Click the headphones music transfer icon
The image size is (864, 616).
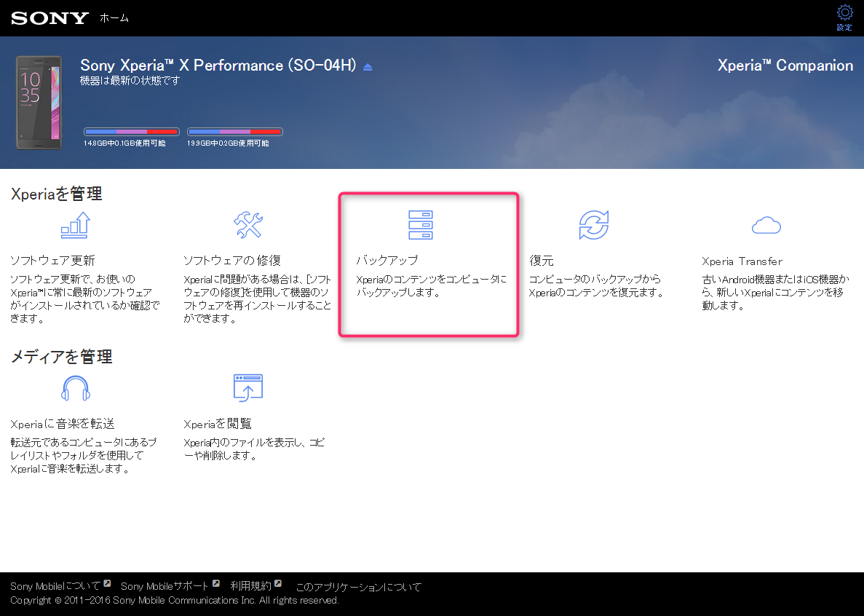click(x=75, y=388)
